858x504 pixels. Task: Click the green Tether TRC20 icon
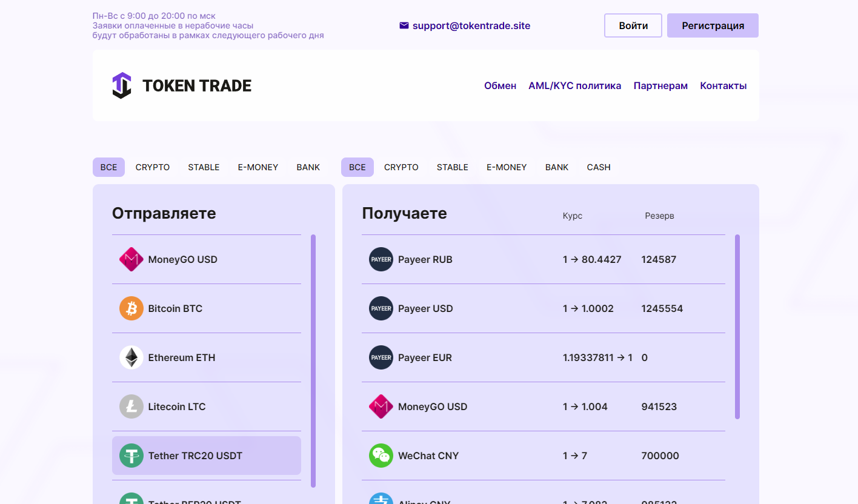click(x=131, y=456)
